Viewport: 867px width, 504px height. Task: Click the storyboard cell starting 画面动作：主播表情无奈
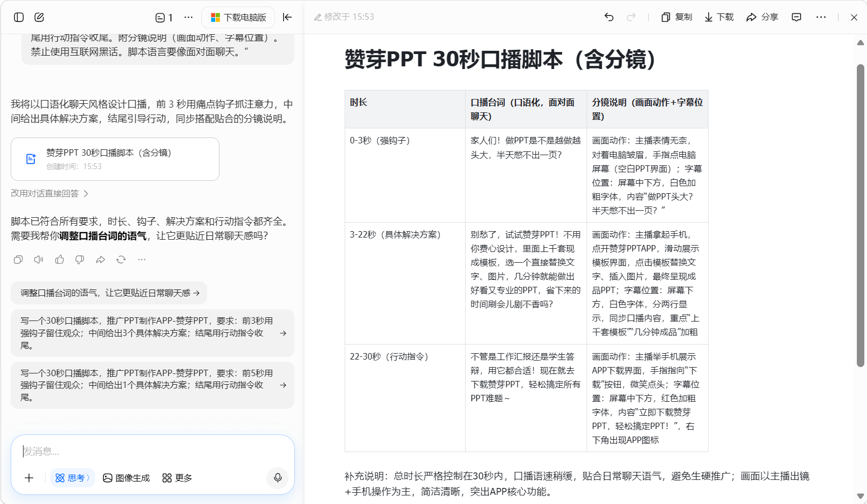click(x=648, y=175)
